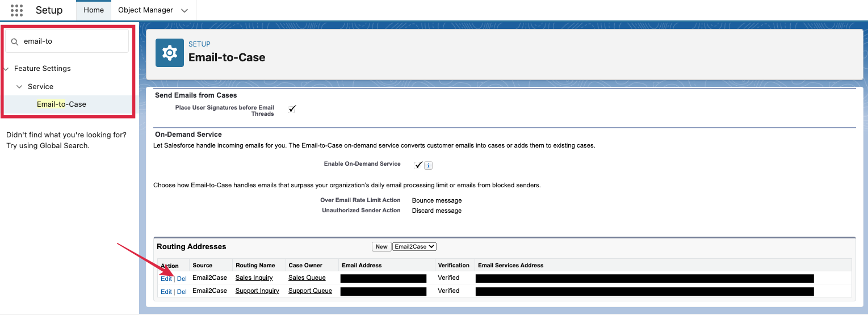Open the Sales Inquiry routing name link
Viewport: 868px width, 315px height.
pyautogui.click(x=254, y=278)
